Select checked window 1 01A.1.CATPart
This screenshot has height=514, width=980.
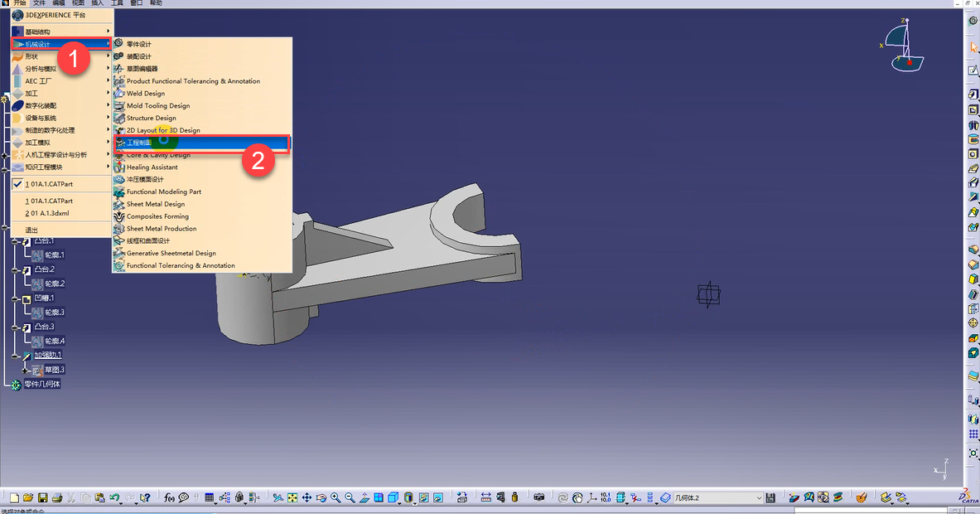pos(49,184)
